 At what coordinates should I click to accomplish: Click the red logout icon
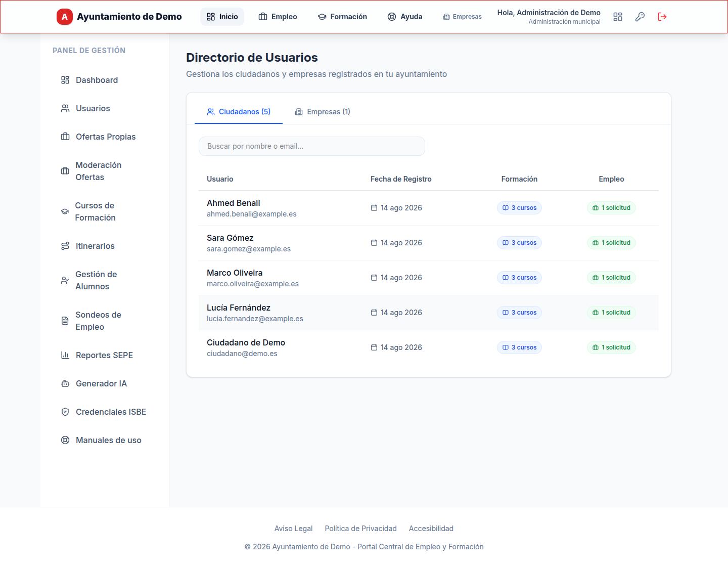pos(662,17)
